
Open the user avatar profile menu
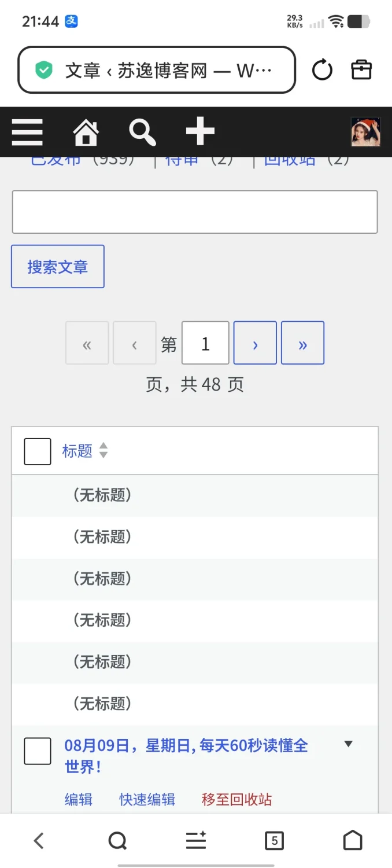[x=365, y=132]
